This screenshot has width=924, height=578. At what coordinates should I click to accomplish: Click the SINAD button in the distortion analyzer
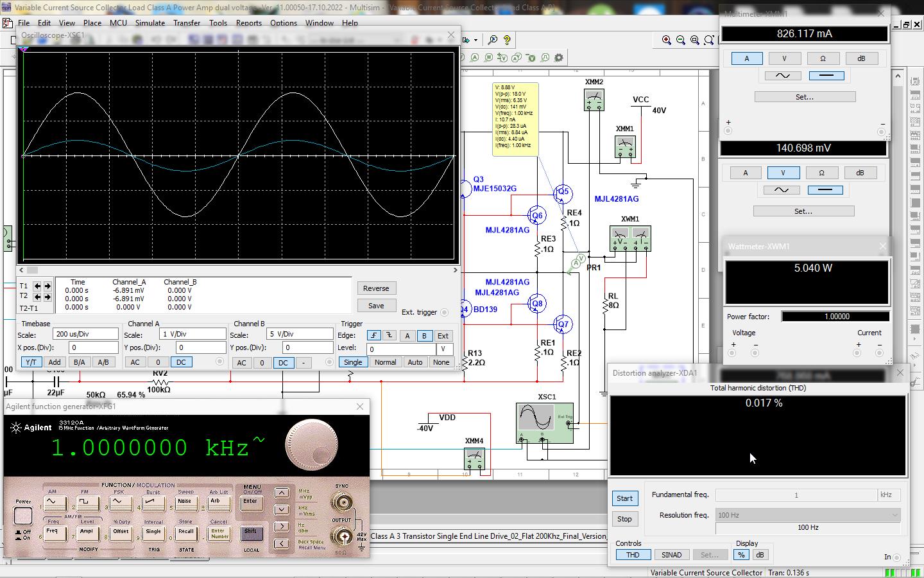(x=671, y=555)
